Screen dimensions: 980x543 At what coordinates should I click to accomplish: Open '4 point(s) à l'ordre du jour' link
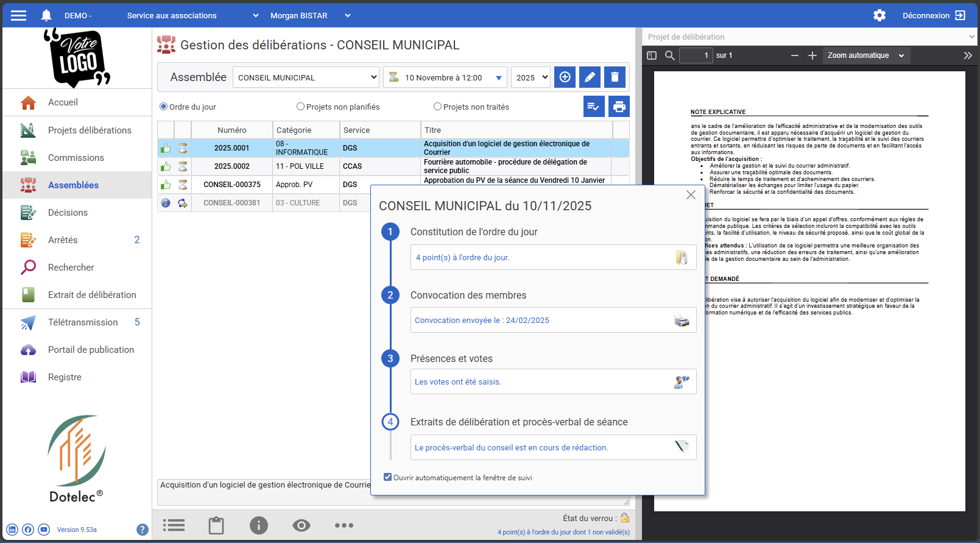(463, 258)
